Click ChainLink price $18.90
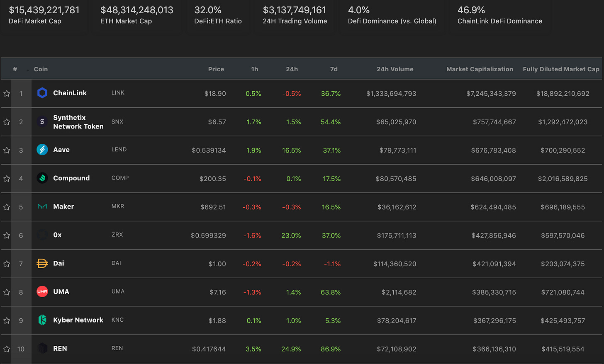 215,94
